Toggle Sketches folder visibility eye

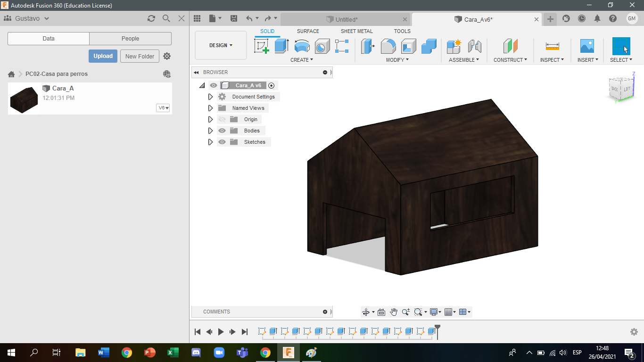pyautogui.click(x=222, y=142)
